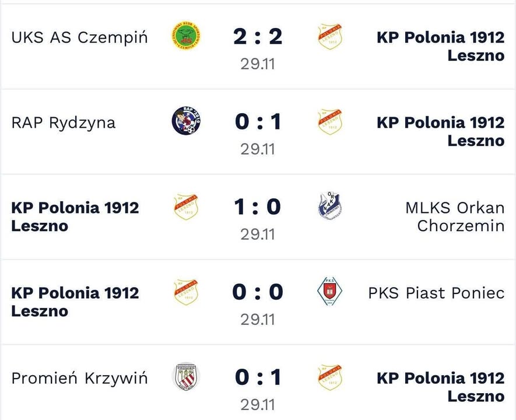Image resolution: width=516 pixels, height=420 pixels.
Task: Select the PKS Piast Poniec crest
Action: [x=329, y=292]
